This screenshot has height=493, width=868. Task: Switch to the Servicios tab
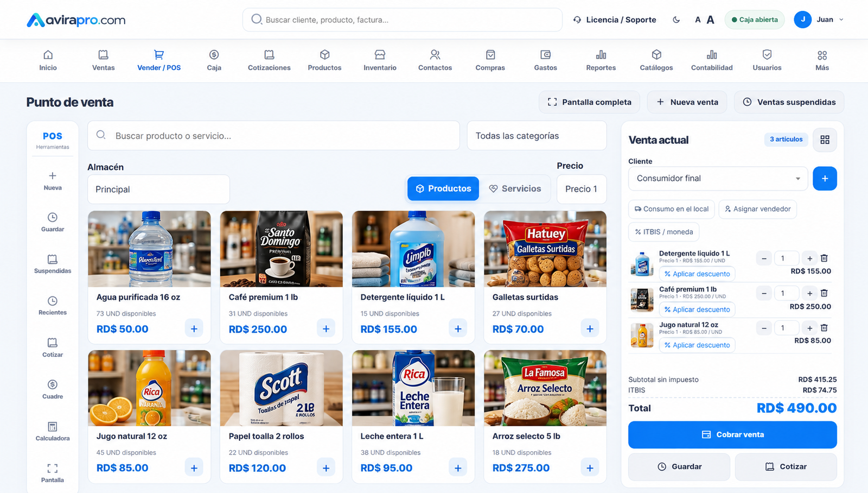tap(515, 188)
